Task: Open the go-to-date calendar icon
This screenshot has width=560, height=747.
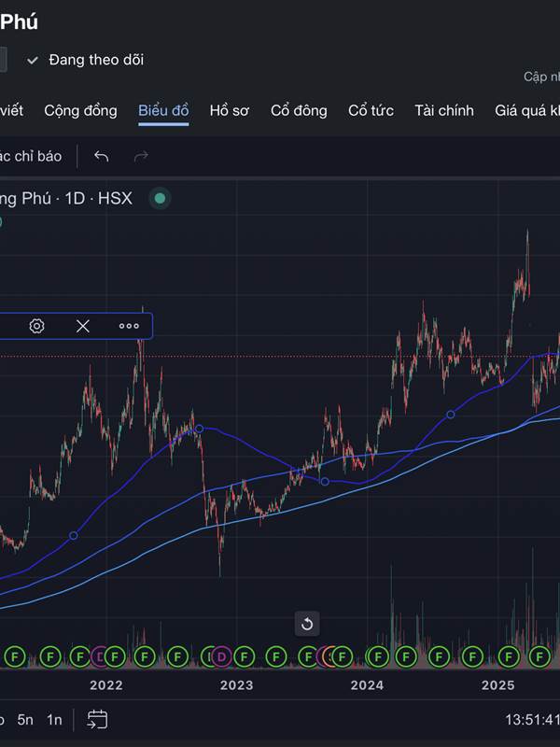Action: click(97, 719)
